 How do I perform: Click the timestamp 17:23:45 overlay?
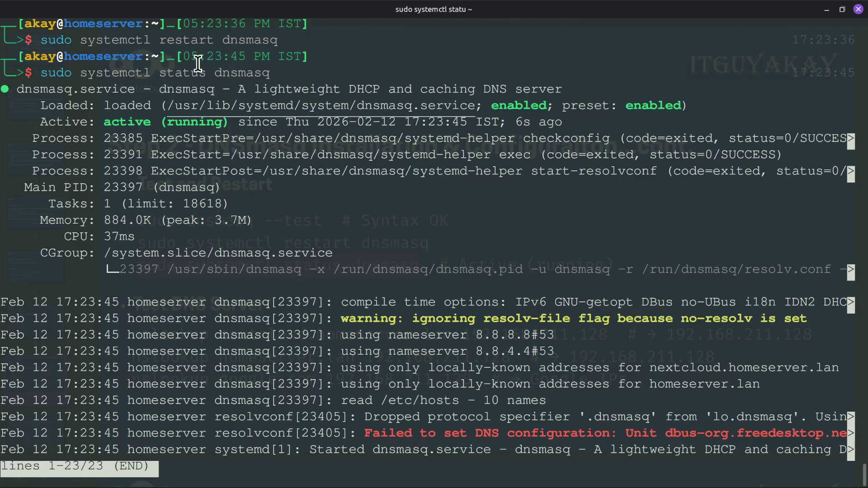pyautogui.click(x=824, y=72)
